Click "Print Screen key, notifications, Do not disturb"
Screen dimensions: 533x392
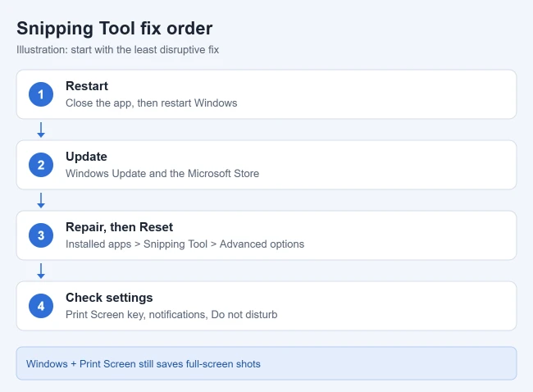click(171, 314)
